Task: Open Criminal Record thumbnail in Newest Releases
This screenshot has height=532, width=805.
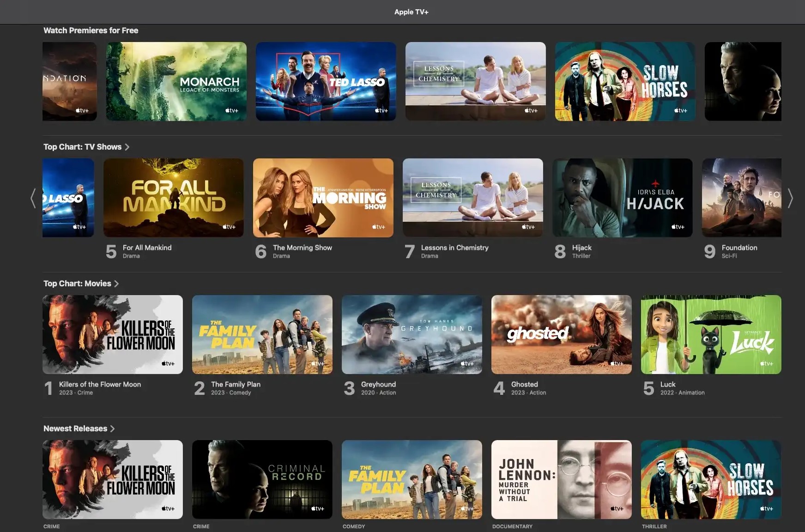Action: coord(262,480)
